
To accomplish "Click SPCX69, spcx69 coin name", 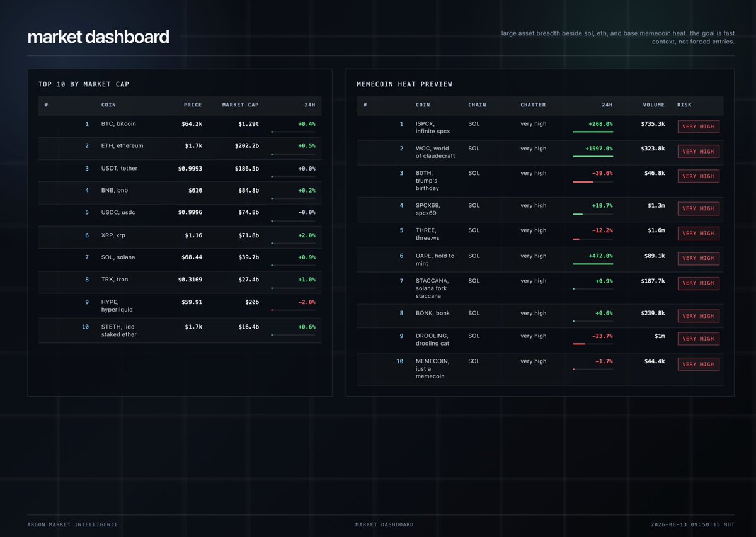I will 428,210.
